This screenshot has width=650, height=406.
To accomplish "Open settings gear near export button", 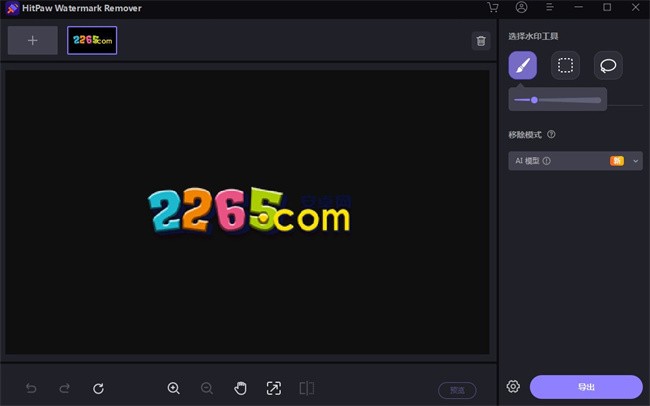I will coord(513,387).
